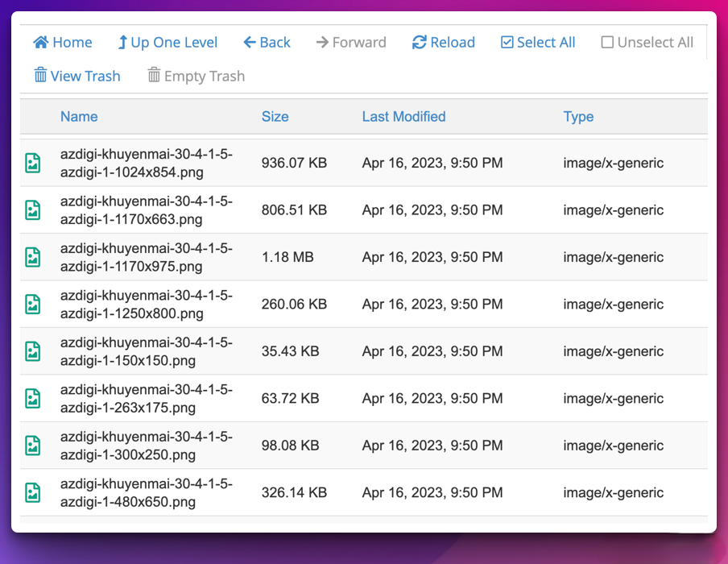
Task: Click the file icon beside azdigi-1-150x150.png
Action: (x=32, y=351)
